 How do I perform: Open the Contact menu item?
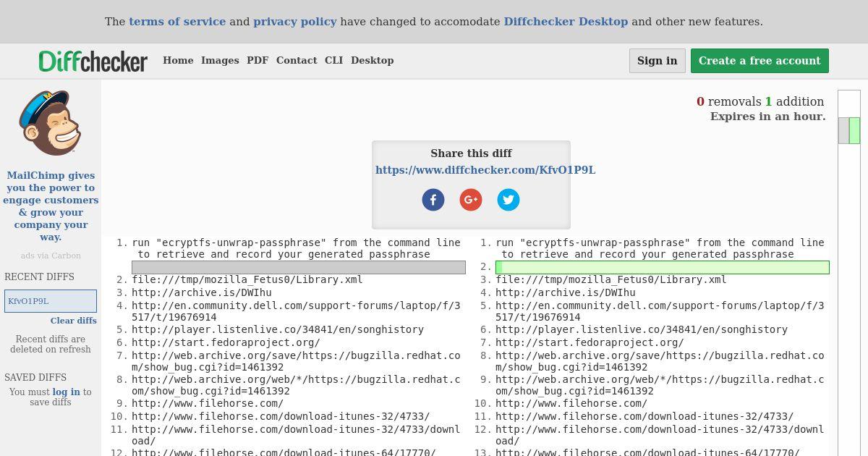(x=297, y=61)
